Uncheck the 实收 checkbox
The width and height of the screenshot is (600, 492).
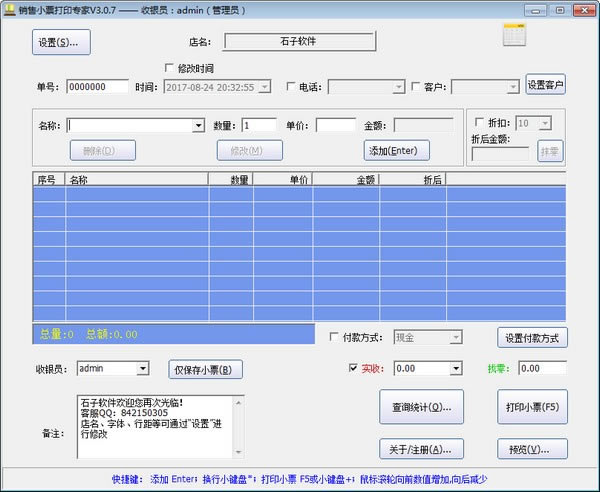(353, 368)
